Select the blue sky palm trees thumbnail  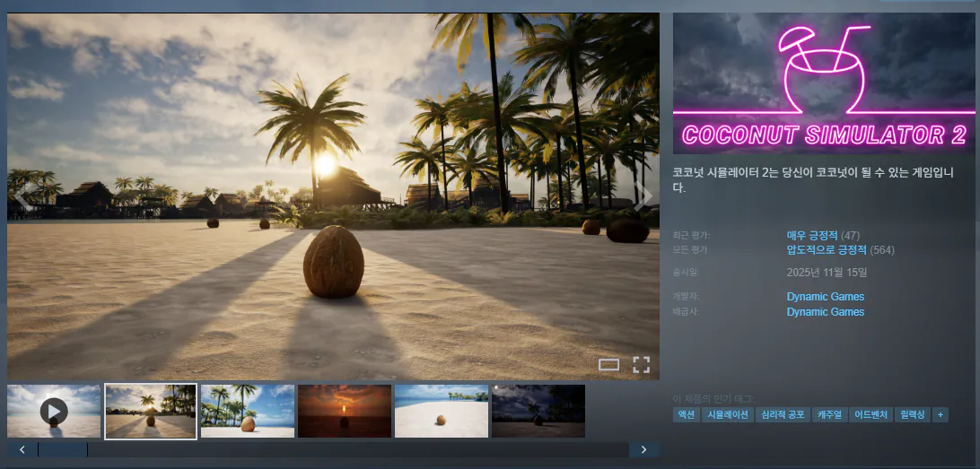(x=248, y=411)
